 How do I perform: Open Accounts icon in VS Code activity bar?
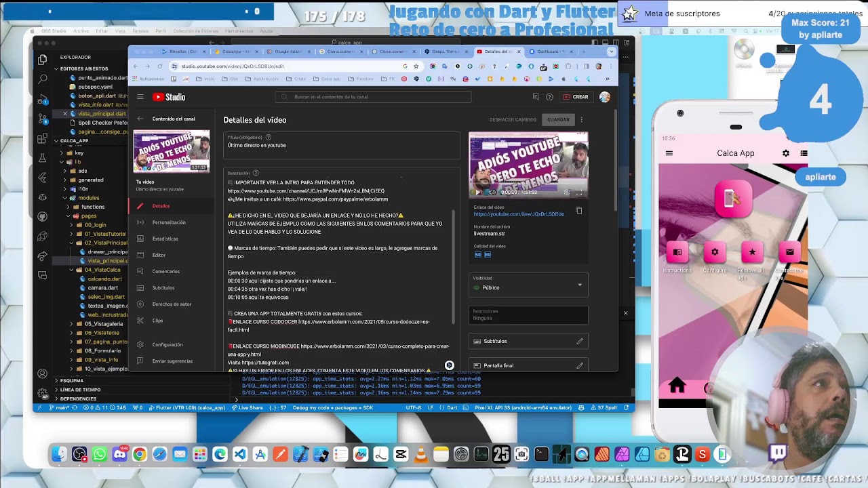point(42,373)
